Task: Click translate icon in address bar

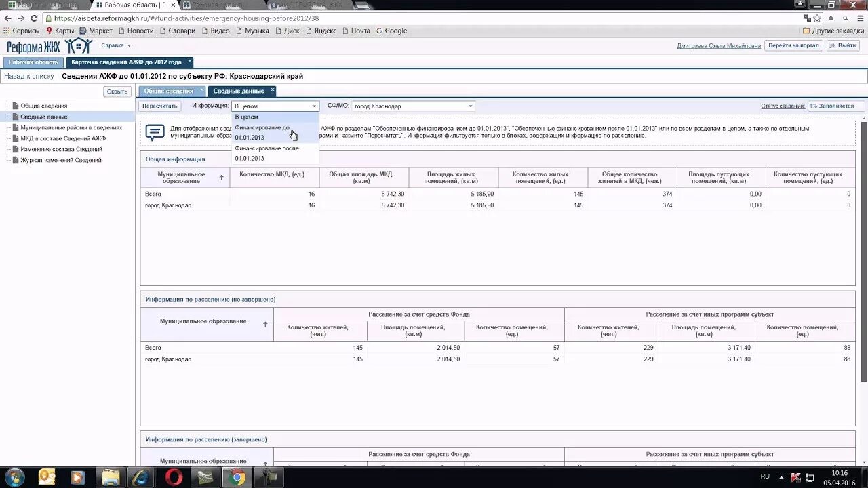Action: coord(807,18)
